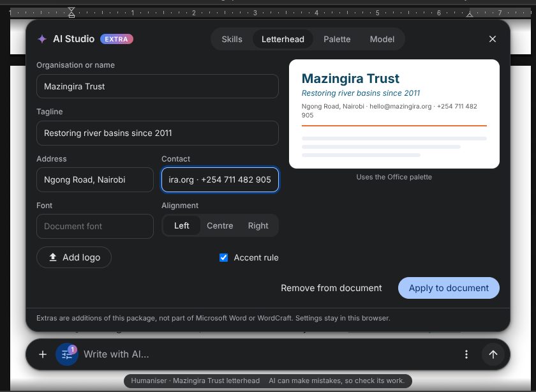Focus the Address input field
This screenshot has width=536, height=392.
[x=95, y=179]
